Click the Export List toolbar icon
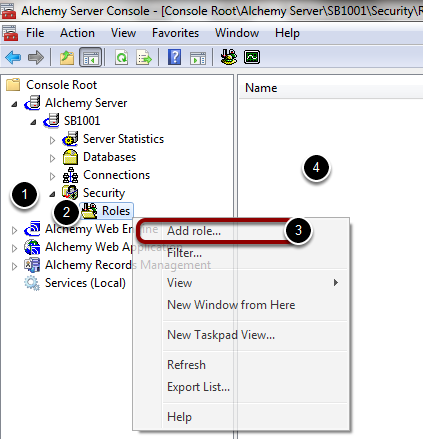The image size is (423, 439). click(x=144, y=57)
